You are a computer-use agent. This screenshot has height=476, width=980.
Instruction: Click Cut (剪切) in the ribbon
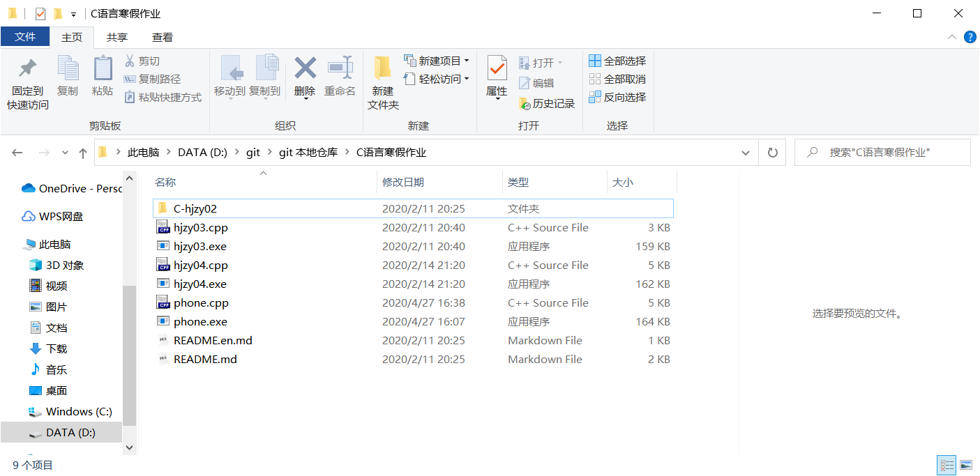click(x=142, y=61)
